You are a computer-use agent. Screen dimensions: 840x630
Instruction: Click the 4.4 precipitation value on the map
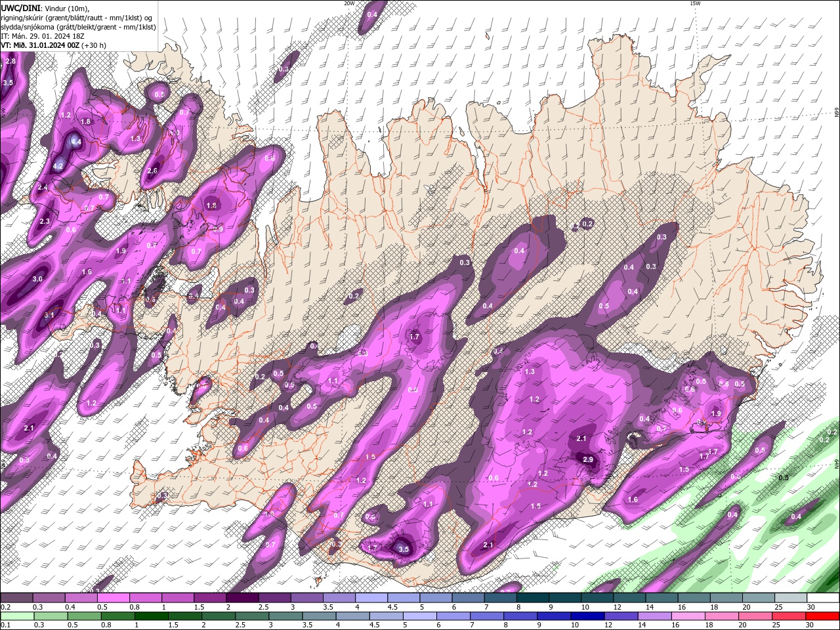coord(75,142)
